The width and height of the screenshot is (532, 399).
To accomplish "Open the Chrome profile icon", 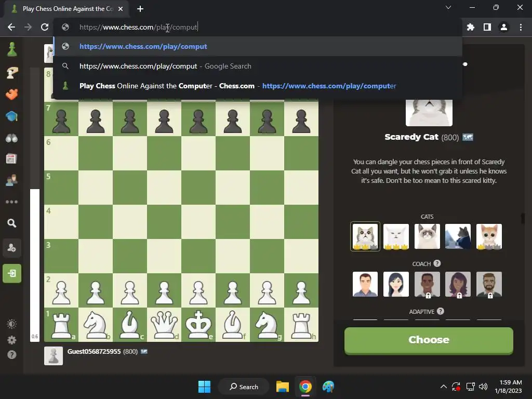I will point(504,27).
